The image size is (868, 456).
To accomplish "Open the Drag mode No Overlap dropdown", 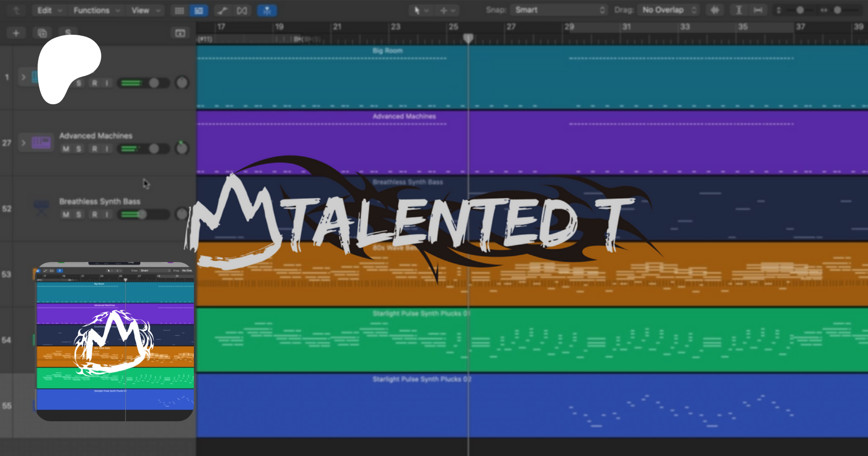I will [669, 10].
